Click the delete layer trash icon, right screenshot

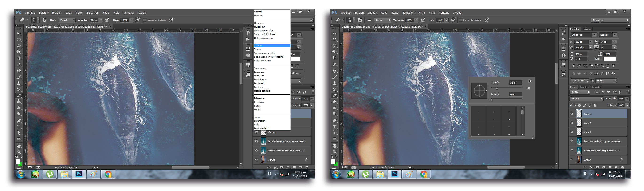pyautogui.click(x=623, y=167)
